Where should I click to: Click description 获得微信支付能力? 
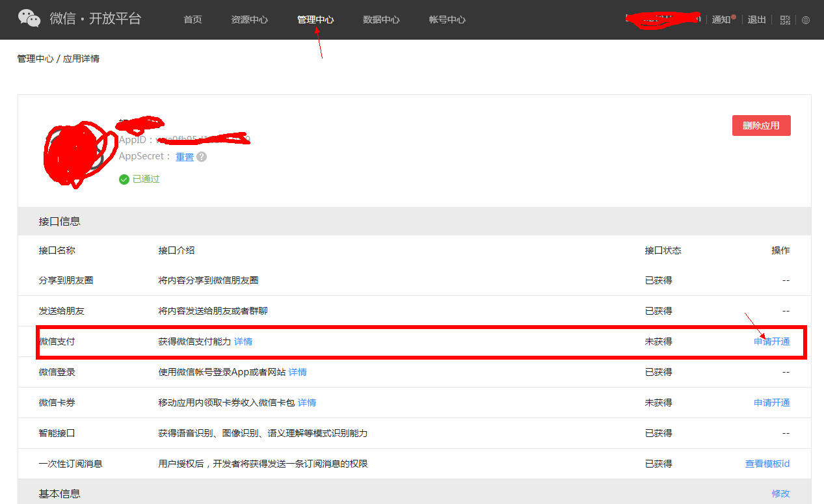click(194, 341)
